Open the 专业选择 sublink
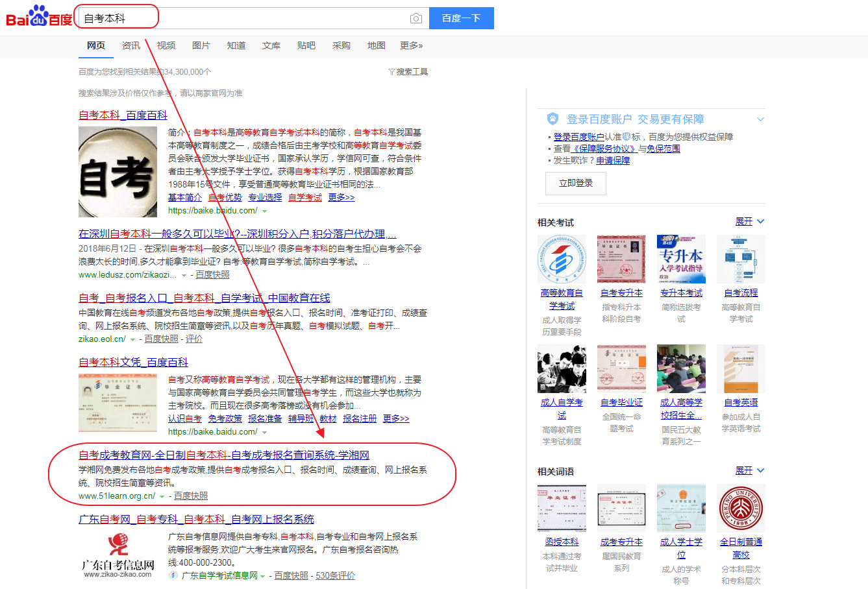 click(x=265, y=197)
